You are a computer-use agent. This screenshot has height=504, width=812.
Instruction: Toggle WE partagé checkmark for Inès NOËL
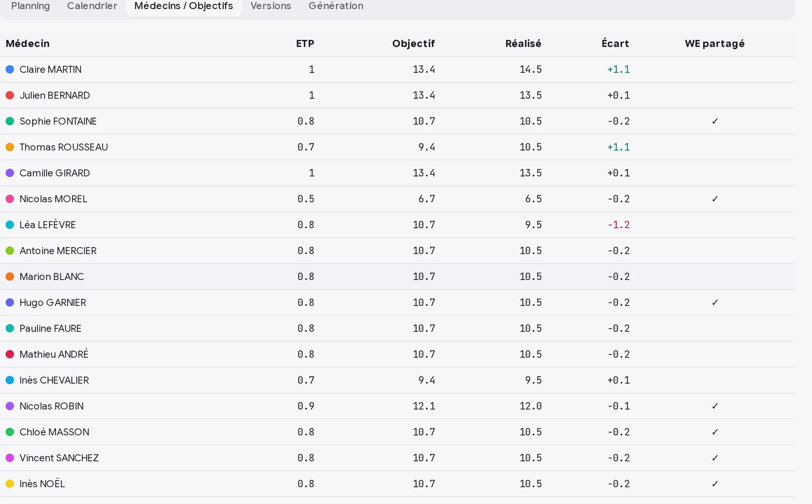point(715,484)
